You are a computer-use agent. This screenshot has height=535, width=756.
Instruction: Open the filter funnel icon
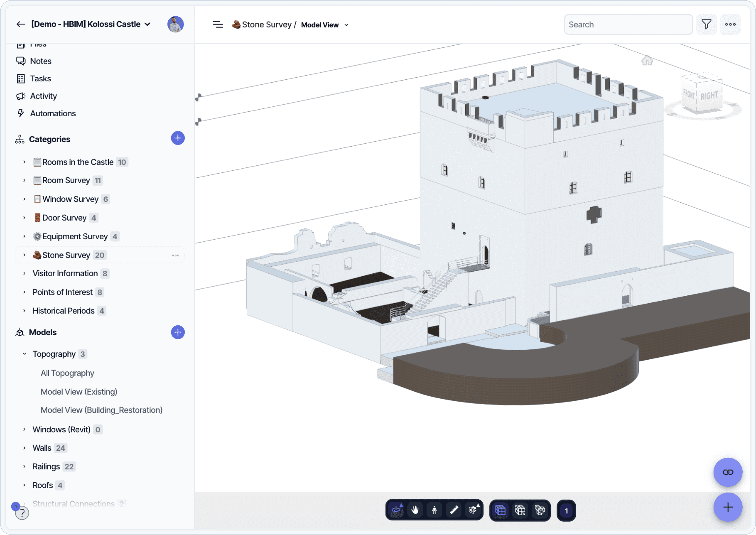pos(706,24)
